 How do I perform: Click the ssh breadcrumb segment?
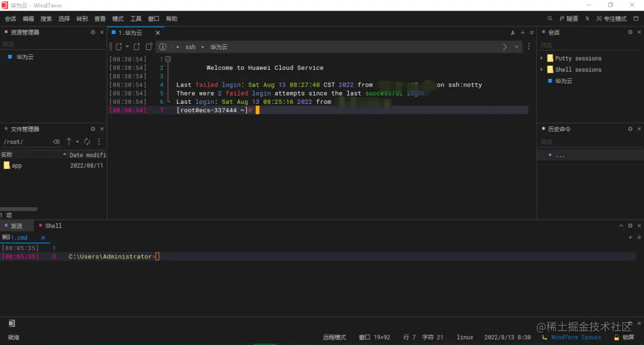pyautogui.click(x=191, y=47)
